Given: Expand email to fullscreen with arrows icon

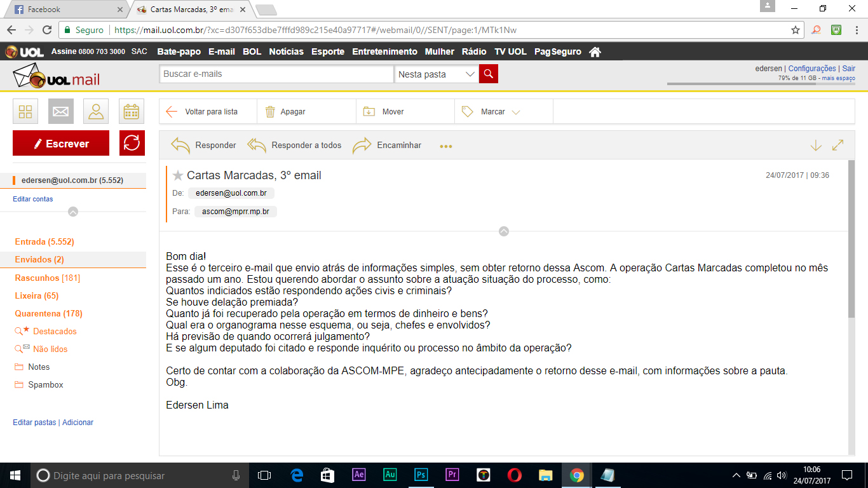Looking at the screenshot, I should 837,145.
